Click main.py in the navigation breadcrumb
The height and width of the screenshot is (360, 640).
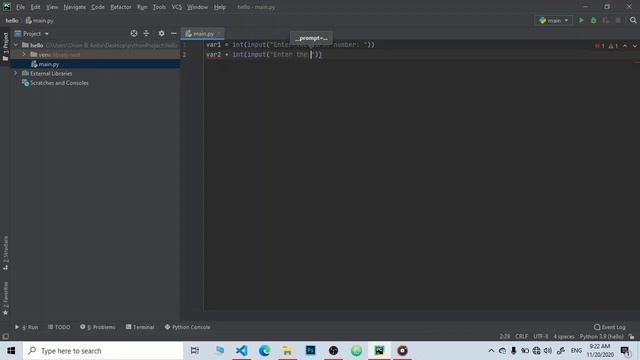point(40,20)
